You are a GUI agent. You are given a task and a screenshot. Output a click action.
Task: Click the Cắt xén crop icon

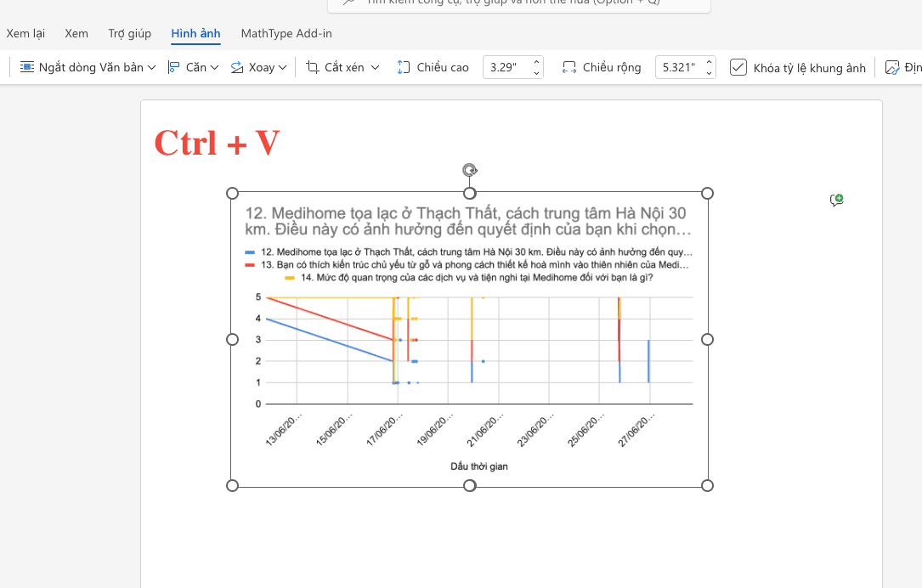click(x=313, y=67)
